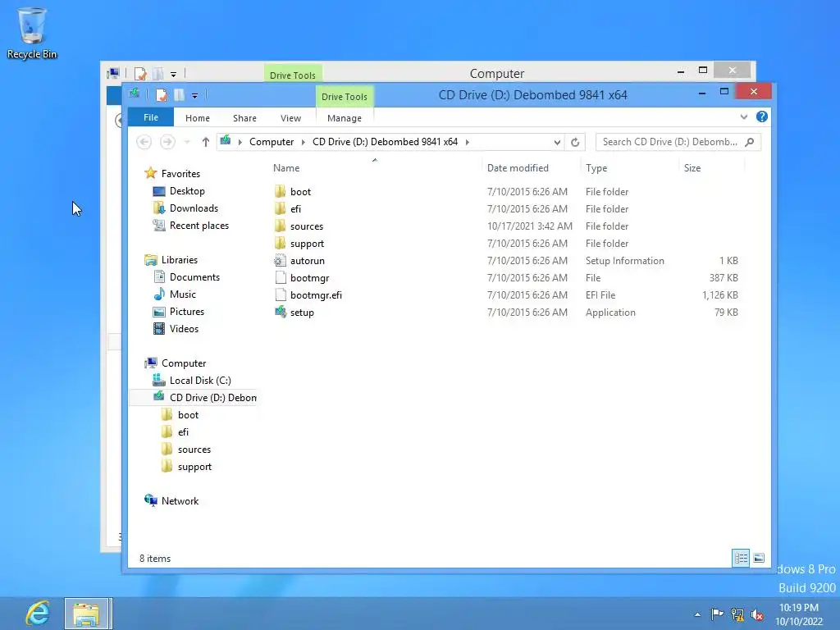Open the Recycle Bin desktop icon
The height and width of the screenshot is (630, 840).
tap(32, 33)
